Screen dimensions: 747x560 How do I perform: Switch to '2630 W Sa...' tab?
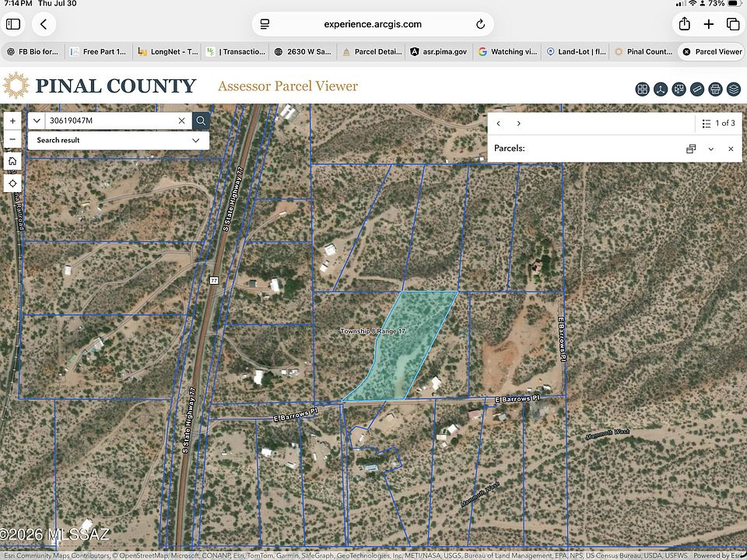pos(303,51)
